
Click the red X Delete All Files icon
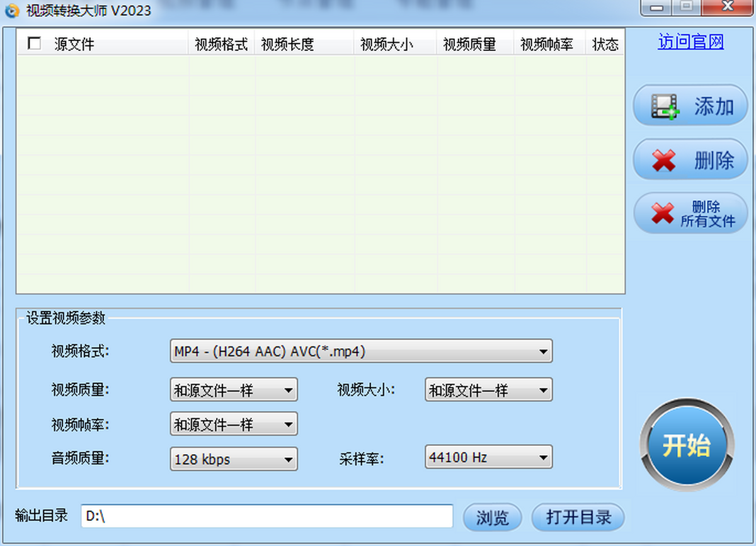pos(662,213)
